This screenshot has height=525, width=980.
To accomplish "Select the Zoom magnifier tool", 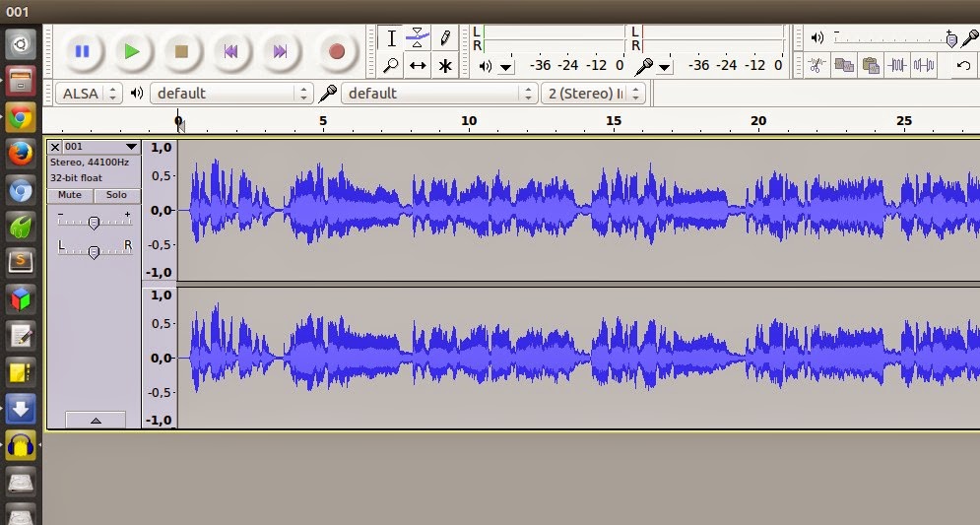I will click(x=391, y=65).
